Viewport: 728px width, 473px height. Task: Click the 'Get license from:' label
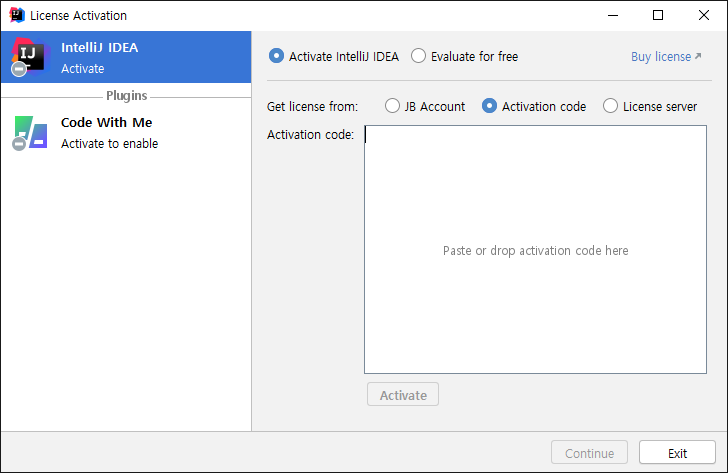(x=312, y=107)
